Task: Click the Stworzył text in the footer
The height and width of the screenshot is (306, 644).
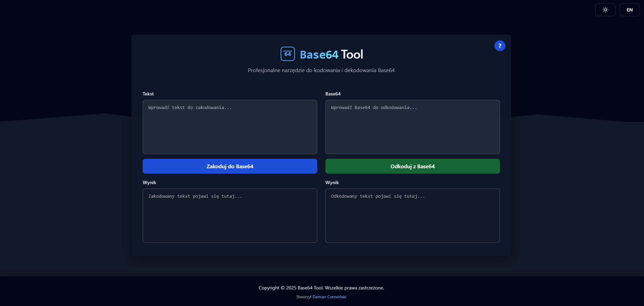Action: [304, 297]
